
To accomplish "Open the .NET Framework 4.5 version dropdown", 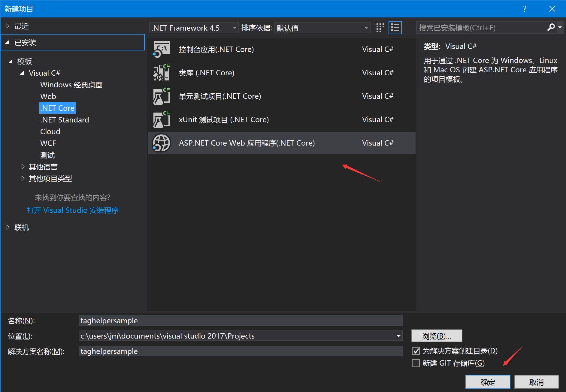I will tap(194, 28).
